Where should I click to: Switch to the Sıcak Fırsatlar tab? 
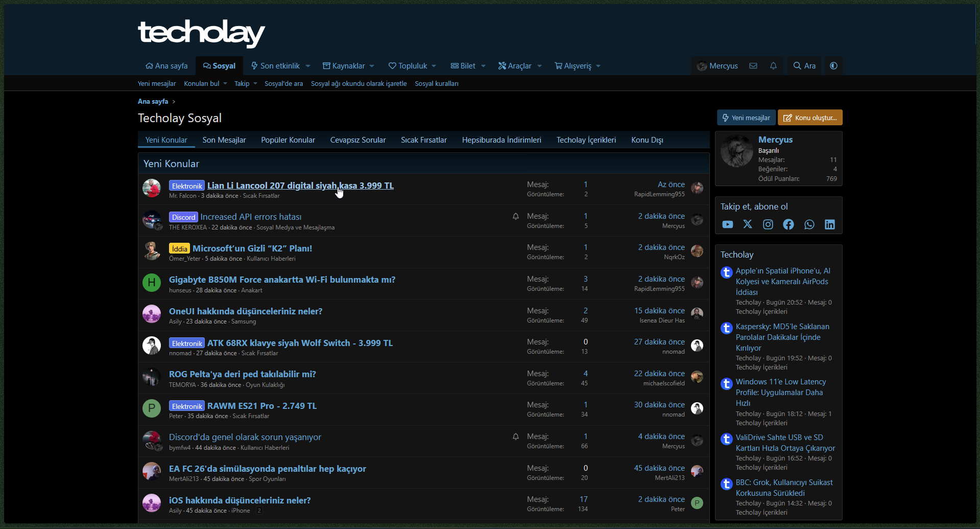pyautogui.click(x=424, y=140)
